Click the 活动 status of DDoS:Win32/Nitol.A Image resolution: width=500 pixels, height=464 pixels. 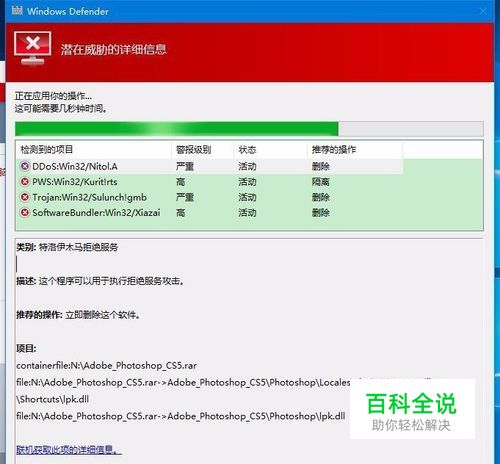(x=247, y=166)
